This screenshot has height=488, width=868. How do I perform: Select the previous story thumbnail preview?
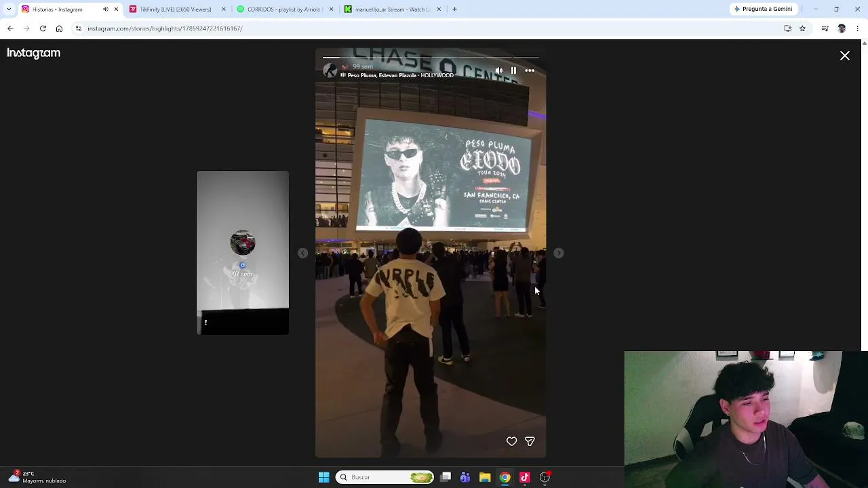(x=243, y=252)
